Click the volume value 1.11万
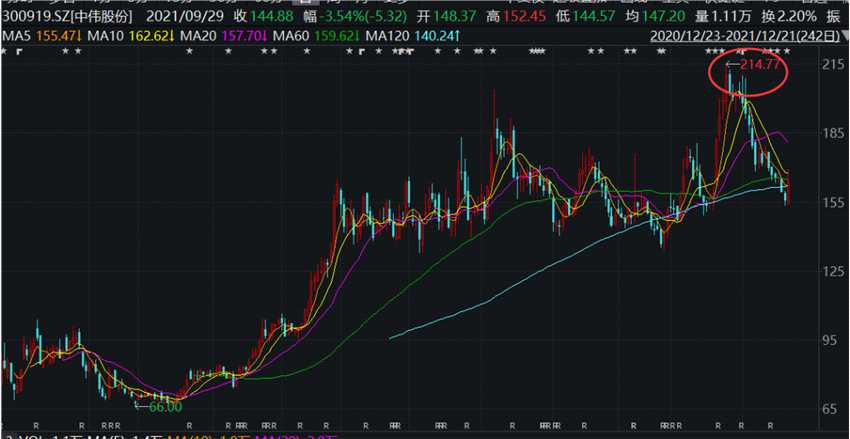 tap(731, 17)
